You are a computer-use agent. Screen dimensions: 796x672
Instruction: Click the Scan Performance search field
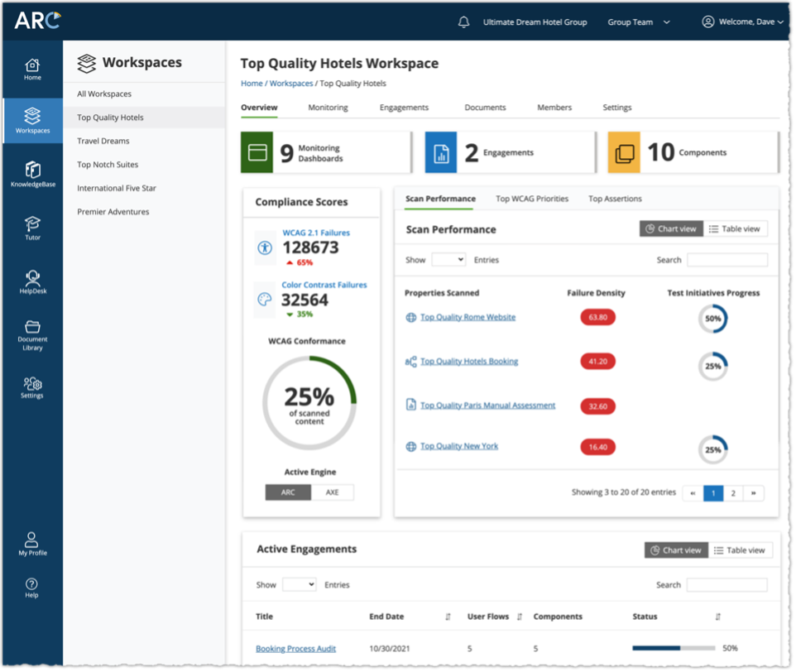[726, 260]
